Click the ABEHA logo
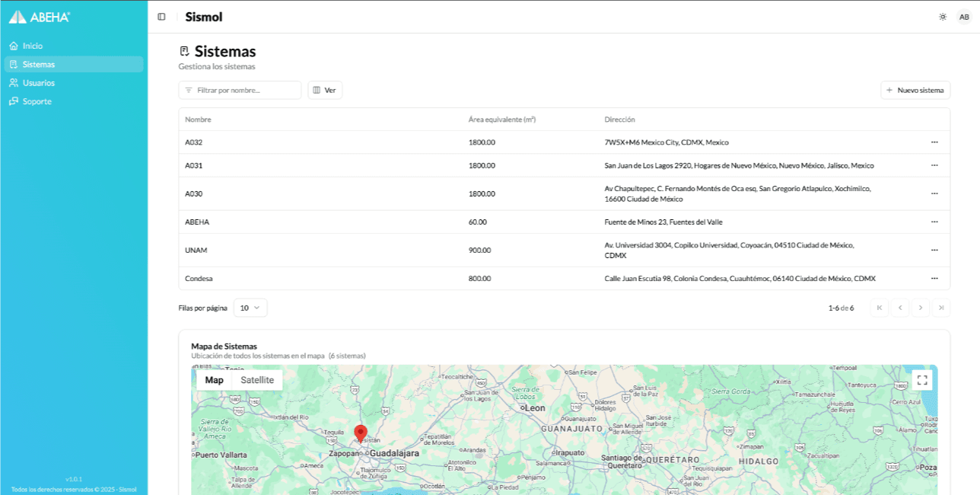980x495 pixels. click(40, 17)
